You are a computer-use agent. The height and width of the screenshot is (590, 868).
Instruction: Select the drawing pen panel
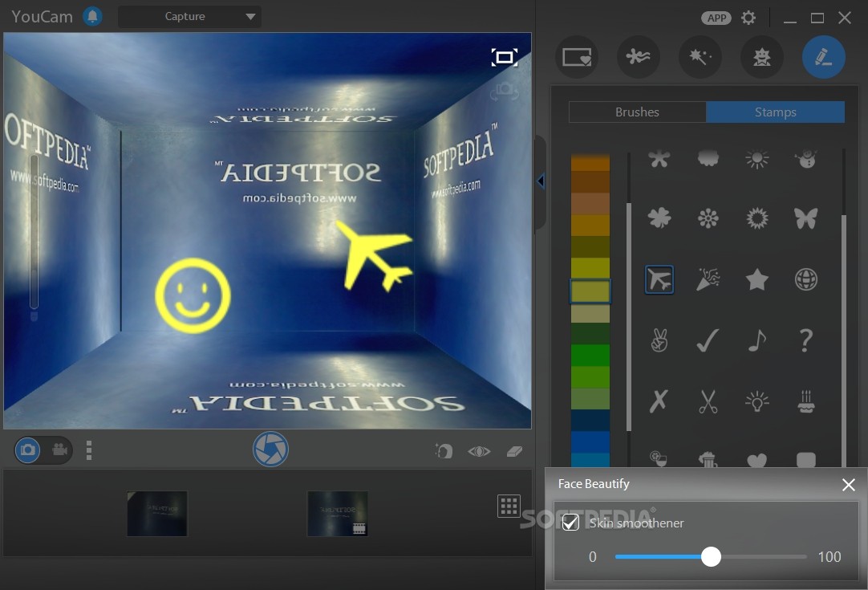[x=823, y=57]
